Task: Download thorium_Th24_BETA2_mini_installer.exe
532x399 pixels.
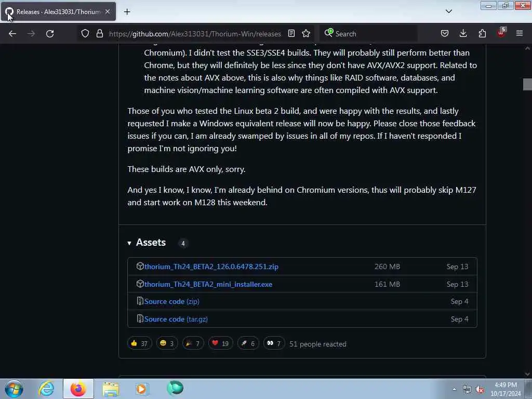Action: pyautogui.click(x=208, y=284)
